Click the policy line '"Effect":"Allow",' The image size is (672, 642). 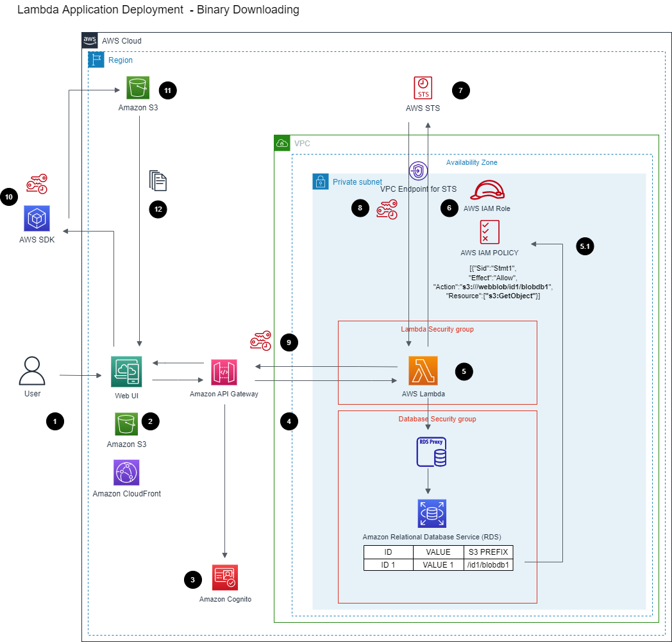pyautogui.click(x=493, y=278)
